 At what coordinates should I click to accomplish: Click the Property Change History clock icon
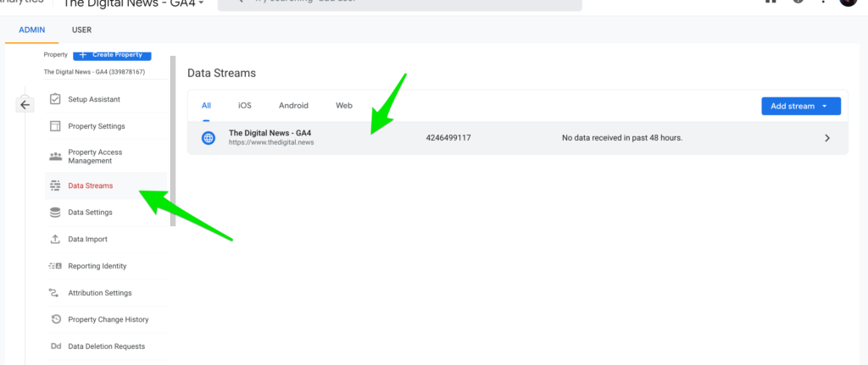[55, 319]
